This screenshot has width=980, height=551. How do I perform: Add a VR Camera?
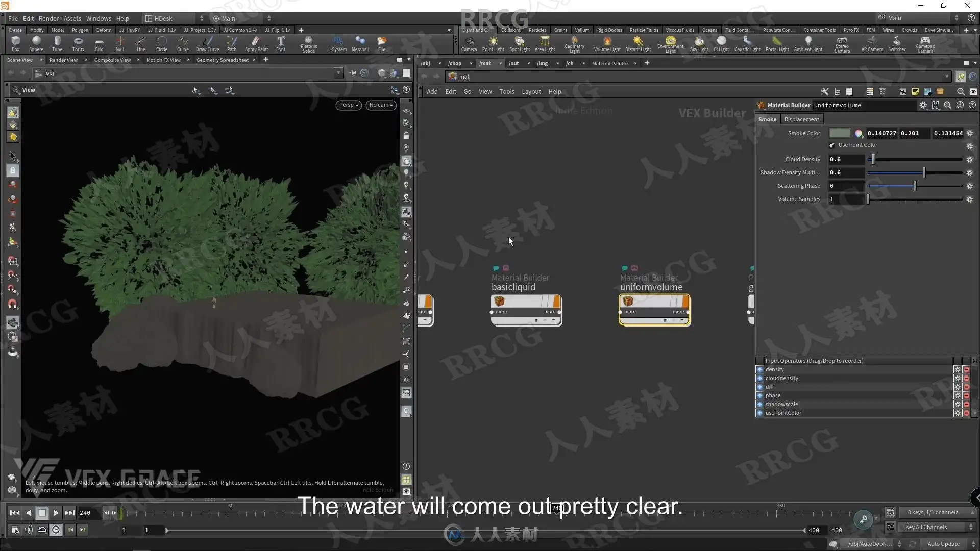(x=872, y=43)
